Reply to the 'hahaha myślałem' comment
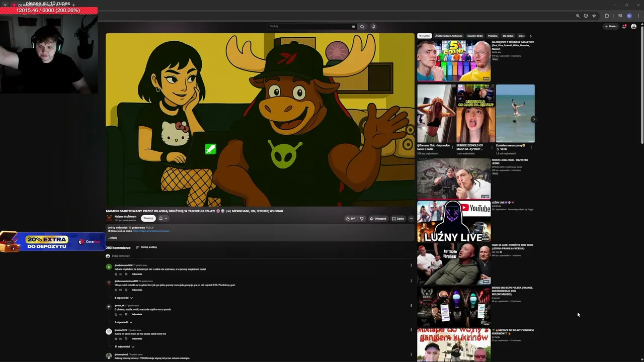Screen dimensions: 644x362 click(x=137, y=274)
